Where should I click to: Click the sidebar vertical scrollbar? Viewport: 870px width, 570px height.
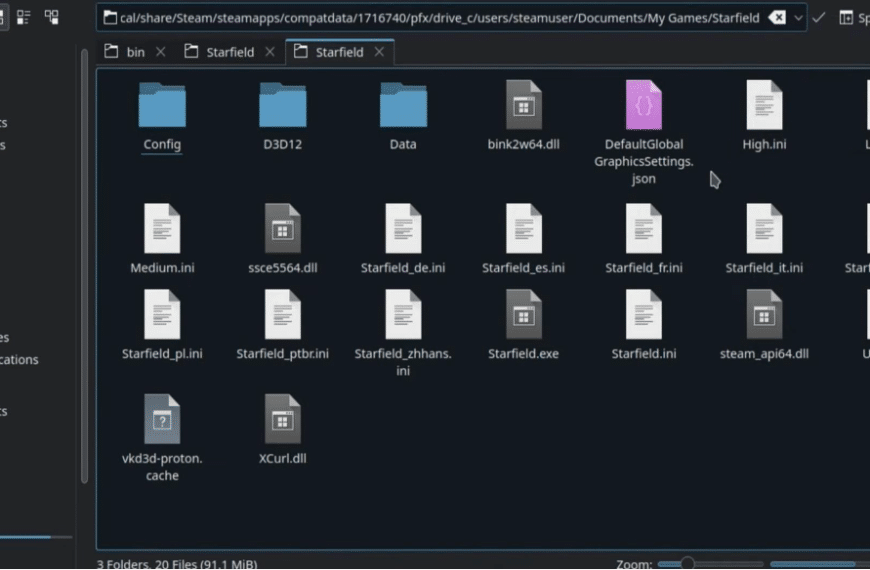point(84,266)
